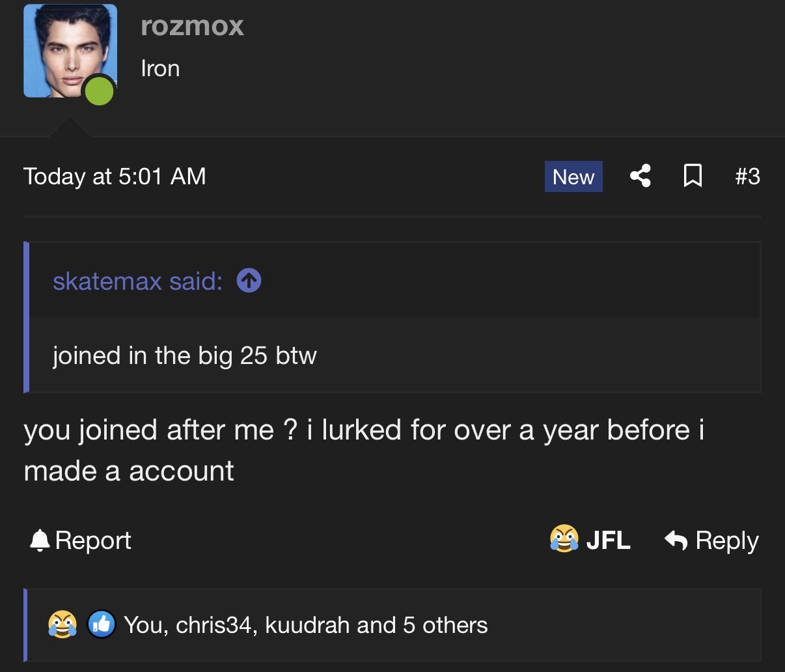React with the JFL laughing emoji button

564,539
